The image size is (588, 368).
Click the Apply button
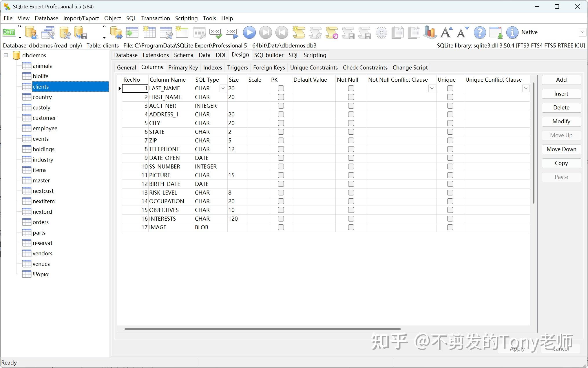pos(517,349)
